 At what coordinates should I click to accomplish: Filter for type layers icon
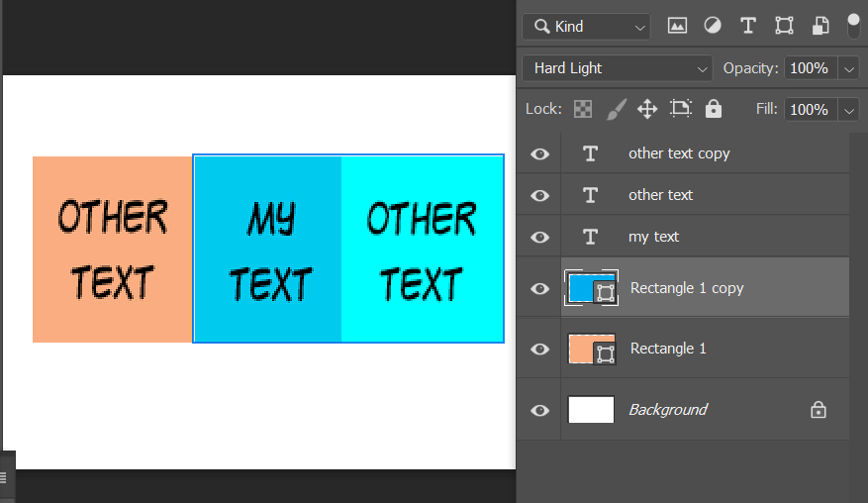(748, 26)
